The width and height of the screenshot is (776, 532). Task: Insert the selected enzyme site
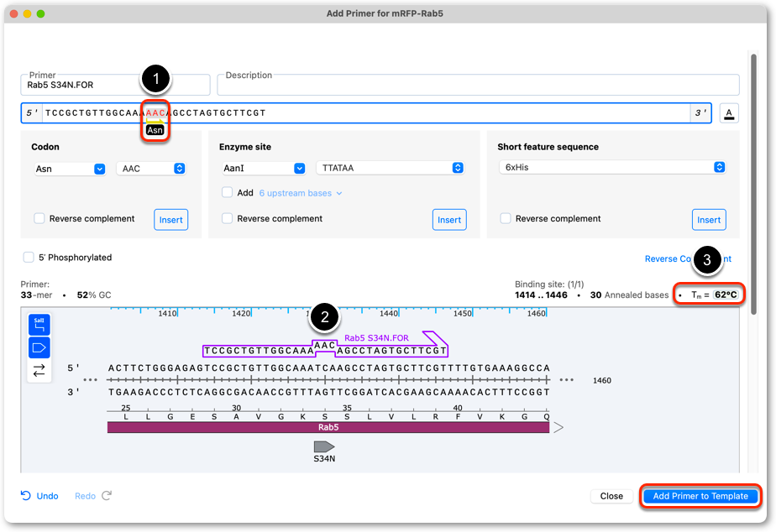(448, 220)
